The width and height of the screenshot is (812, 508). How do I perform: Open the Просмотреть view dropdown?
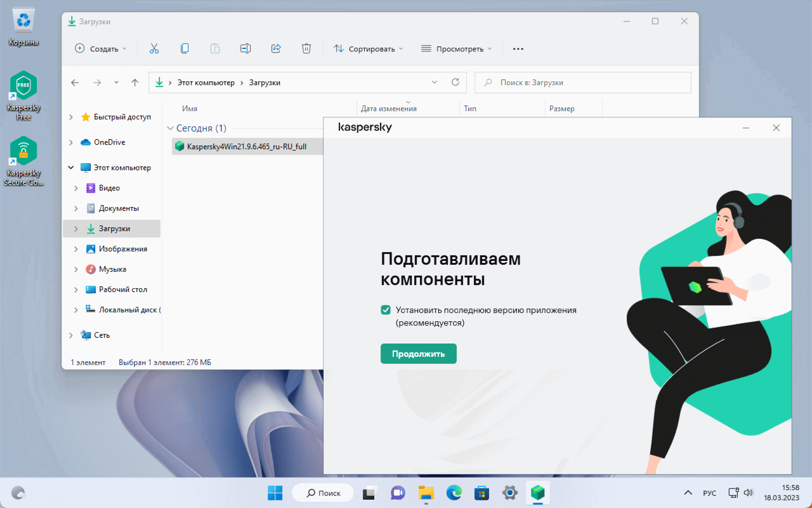pos(457,48)
